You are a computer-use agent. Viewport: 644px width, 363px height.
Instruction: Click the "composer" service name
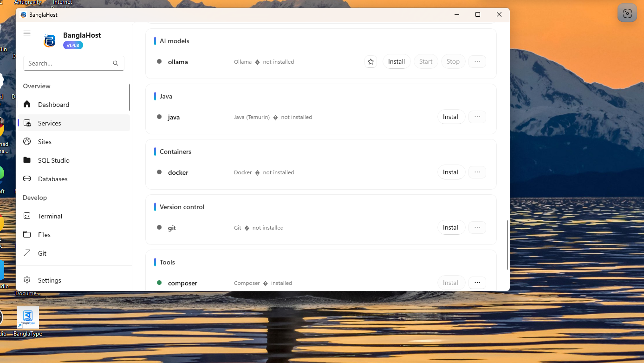pos(182,283)
